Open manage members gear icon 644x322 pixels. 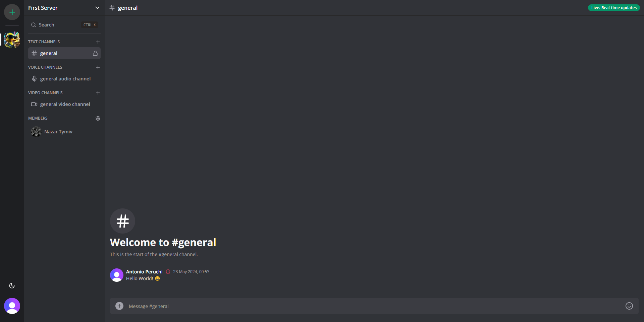(x=98, y=118)
